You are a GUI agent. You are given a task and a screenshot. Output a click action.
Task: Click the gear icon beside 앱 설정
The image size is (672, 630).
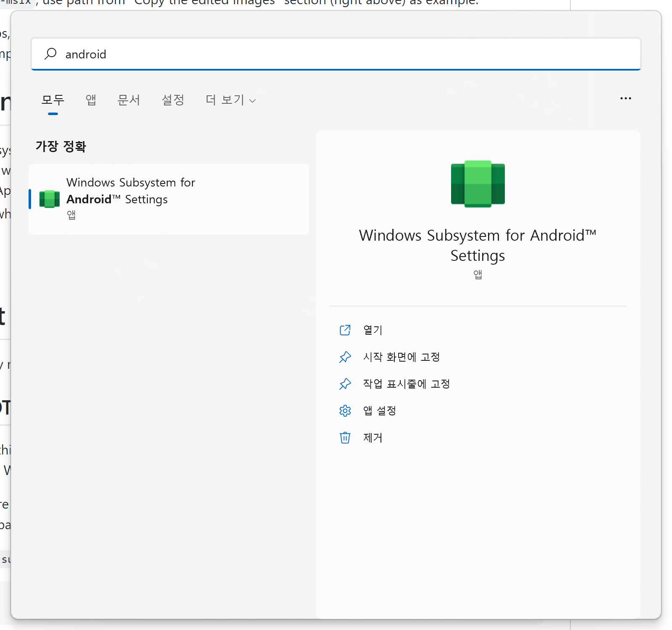pyautogui.click(x=345, y=411)
